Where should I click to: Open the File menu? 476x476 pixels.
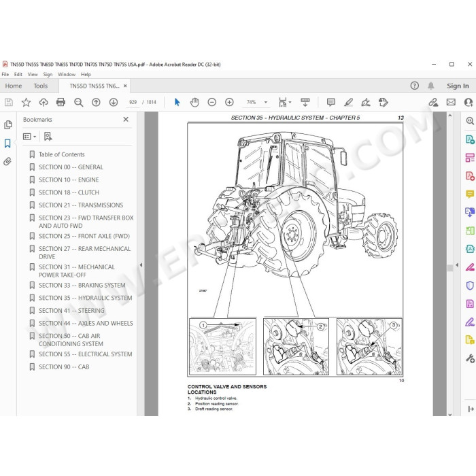click(5, 74)
